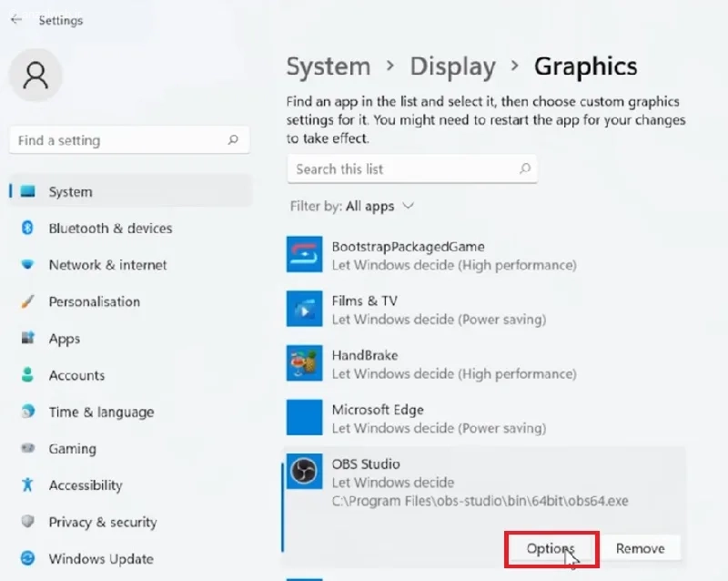Click the Options button for OBS Studio
Viewport: 728px width, 581px height.
coord(551,548)
